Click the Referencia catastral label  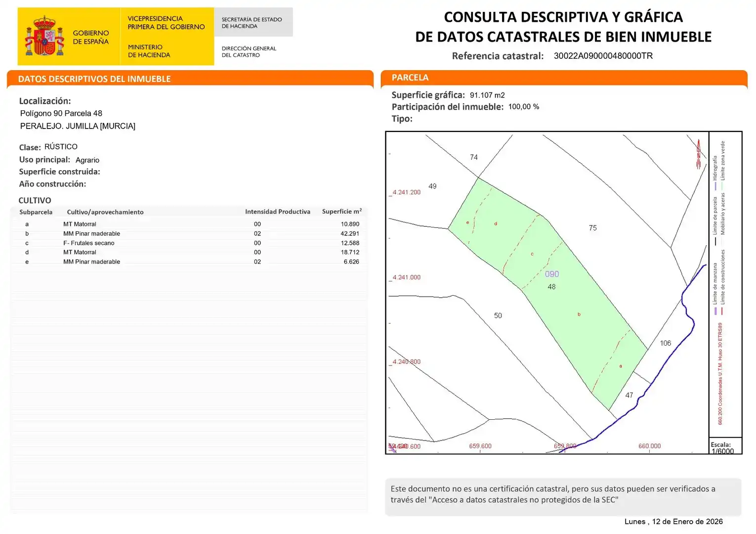[x=498, y=56]
